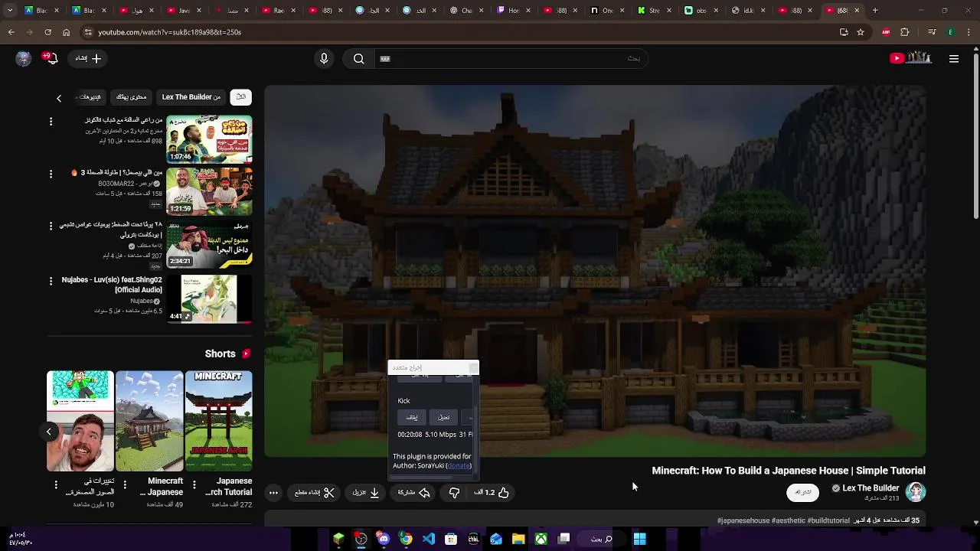Screen dimensions: 980x551
Task: Select the 'Lex The Builder' filter chip
Action: coord(191,97)
